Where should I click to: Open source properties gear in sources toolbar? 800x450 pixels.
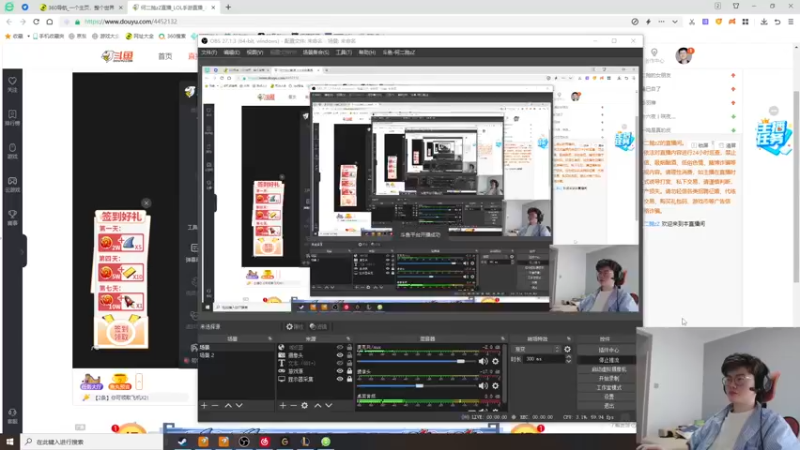click(x=305, y=406)
